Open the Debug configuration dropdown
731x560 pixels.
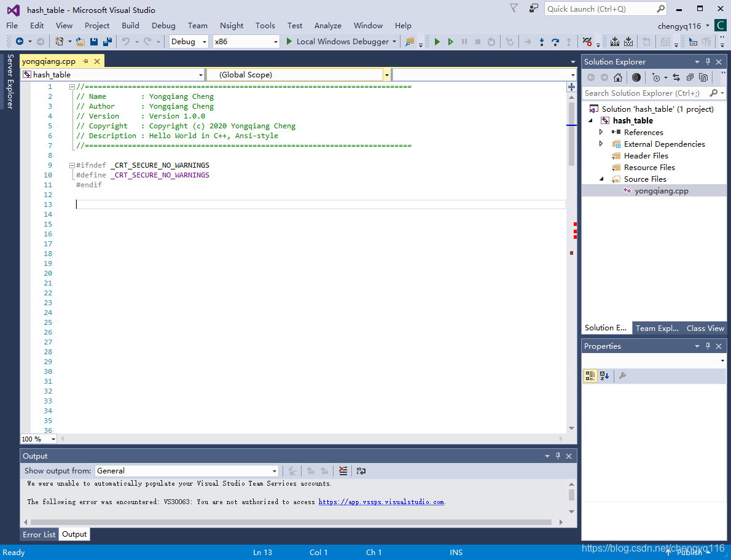189,42
